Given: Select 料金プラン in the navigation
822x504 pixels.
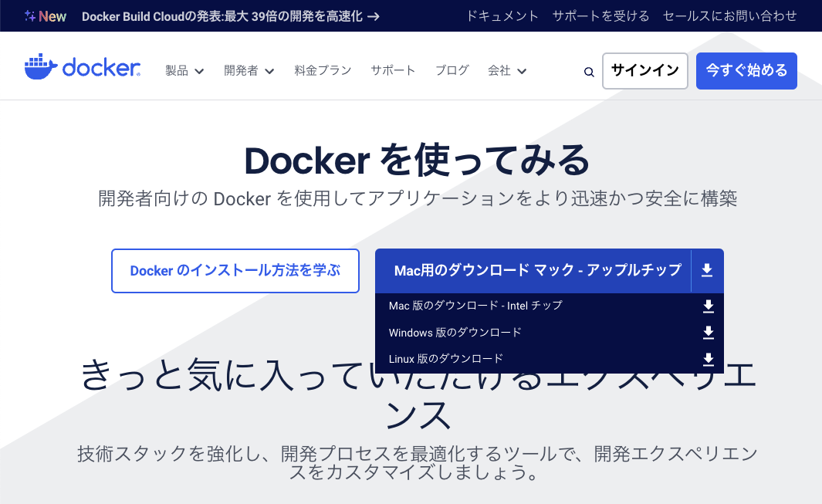Looking at the screenshot, I should point(323,70).
